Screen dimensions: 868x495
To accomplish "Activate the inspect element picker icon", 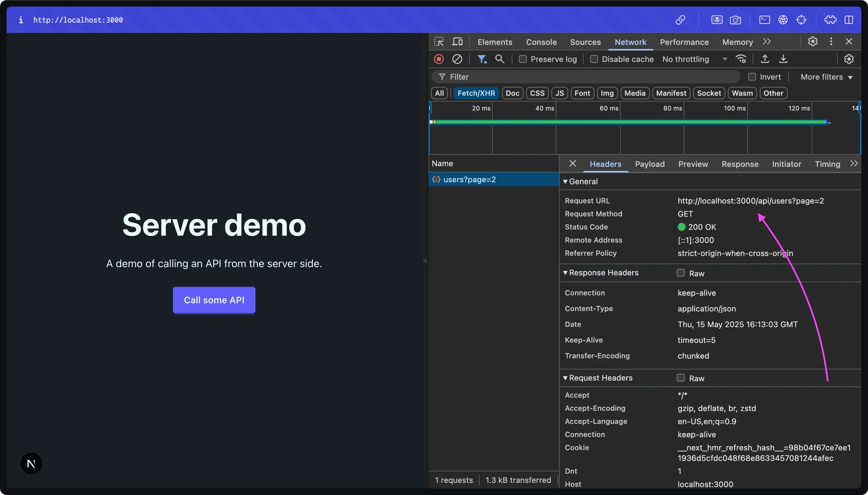I will click(x=439, y=42).
